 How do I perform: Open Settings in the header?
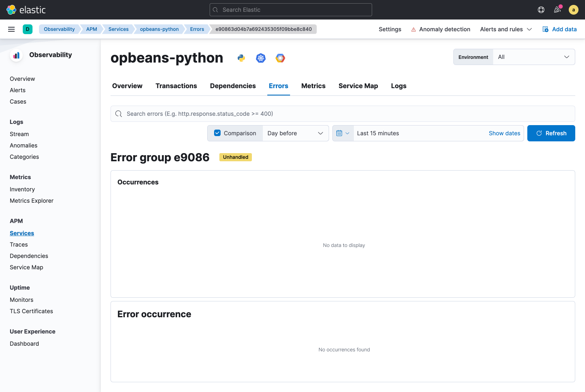(390, 29)
